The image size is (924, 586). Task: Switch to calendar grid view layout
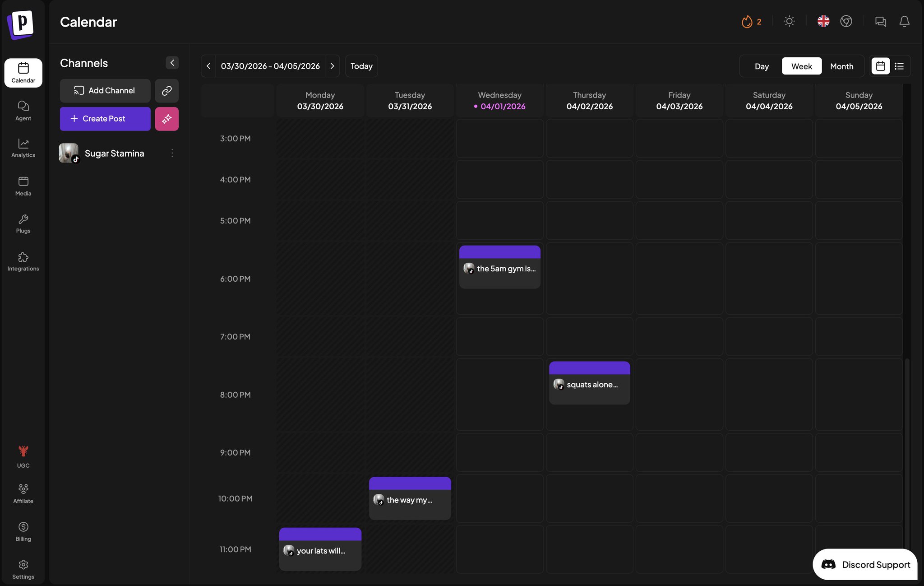pyautogui.click(x=880, y=66)
